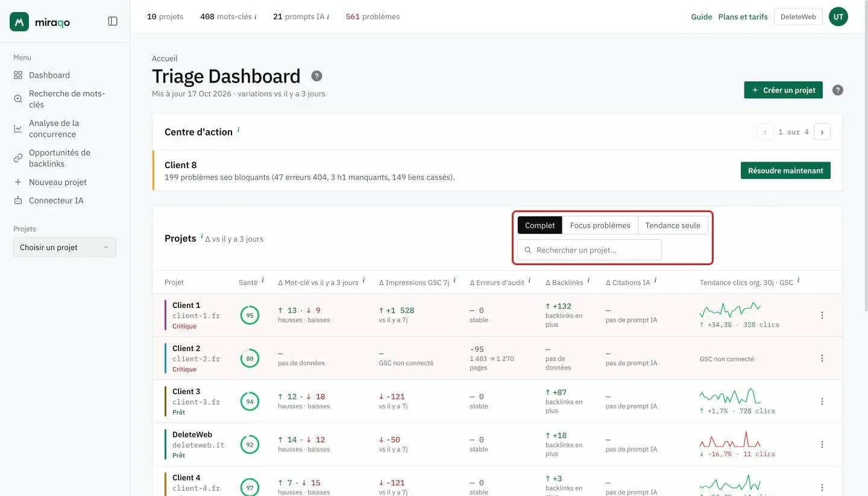Open Plans et tarifs link
This screenshot has width=868, height=496.
[x=743, y=17]
